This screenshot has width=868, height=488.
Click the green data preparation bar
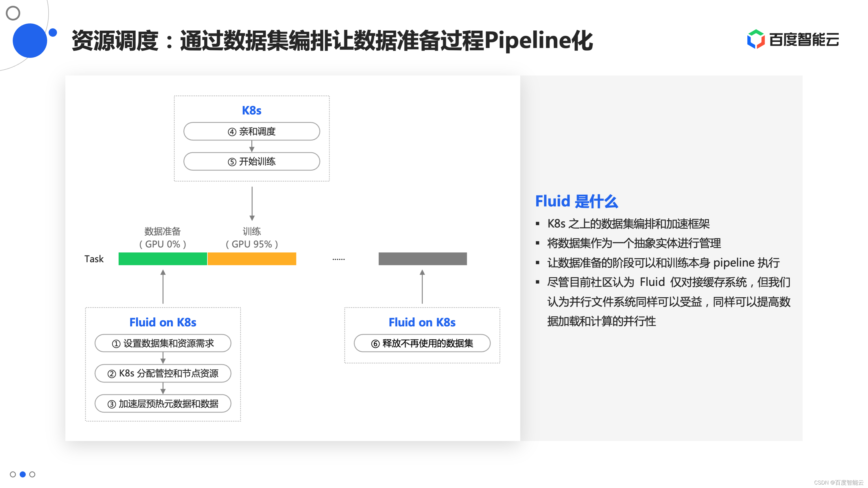[163, 259]
